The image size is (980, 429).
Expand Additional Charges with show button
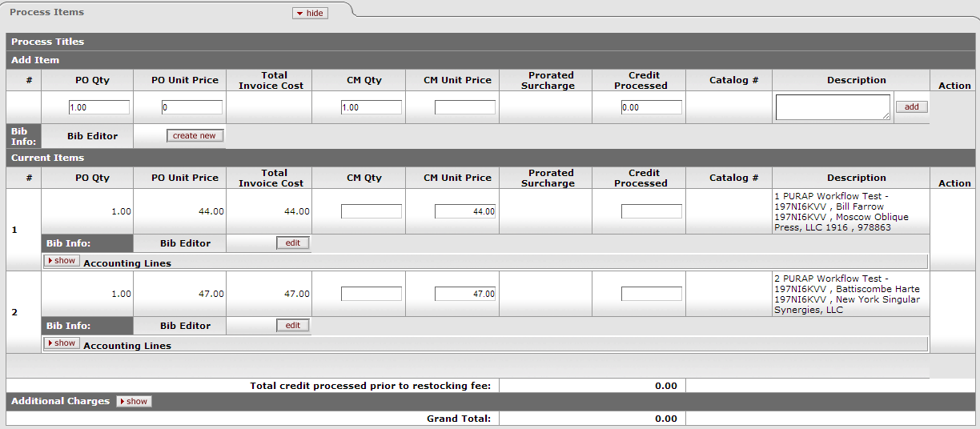pos(134,402)
